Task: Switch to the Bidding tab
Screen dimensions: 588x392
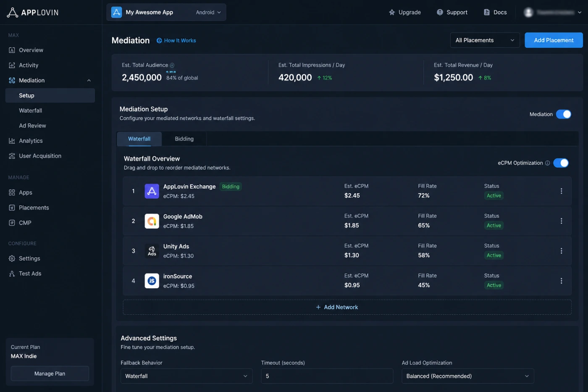Action: tap(184, 139)
